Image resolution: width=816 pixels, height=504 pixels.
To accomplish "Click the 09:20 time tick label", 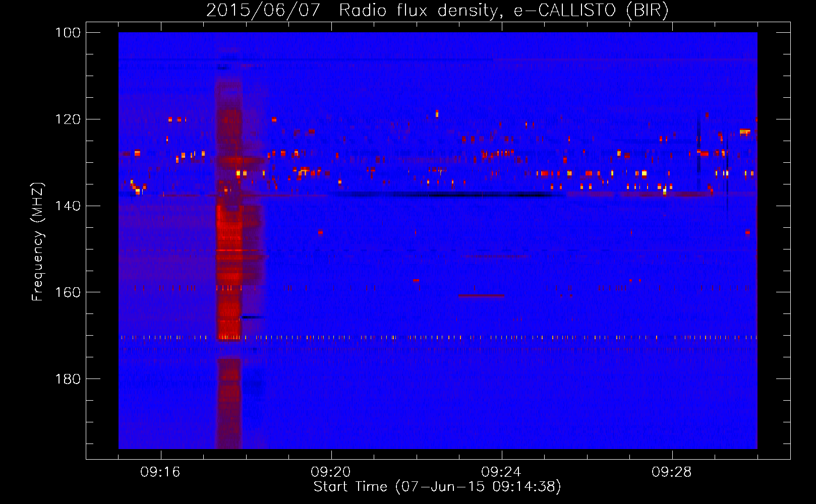I will [331, 472].
